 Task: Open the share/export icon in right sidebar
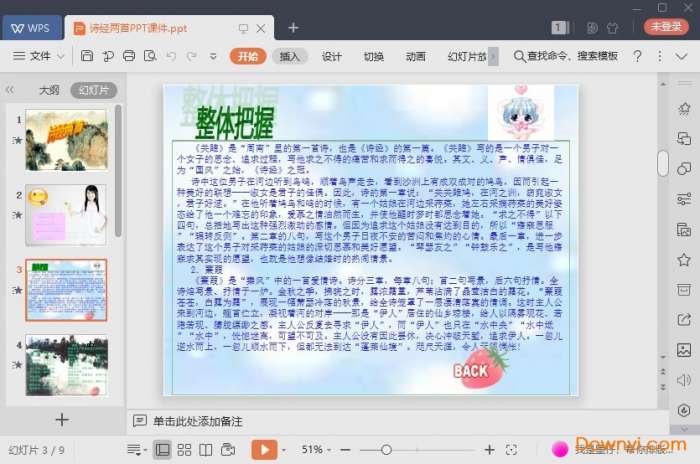coord(683,319)
